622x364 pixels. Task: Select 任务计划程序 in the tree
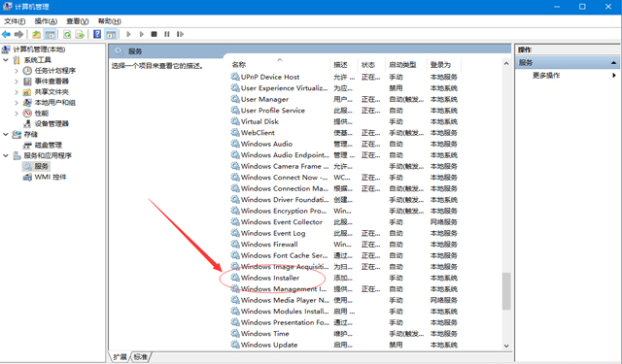coord(54,71)
